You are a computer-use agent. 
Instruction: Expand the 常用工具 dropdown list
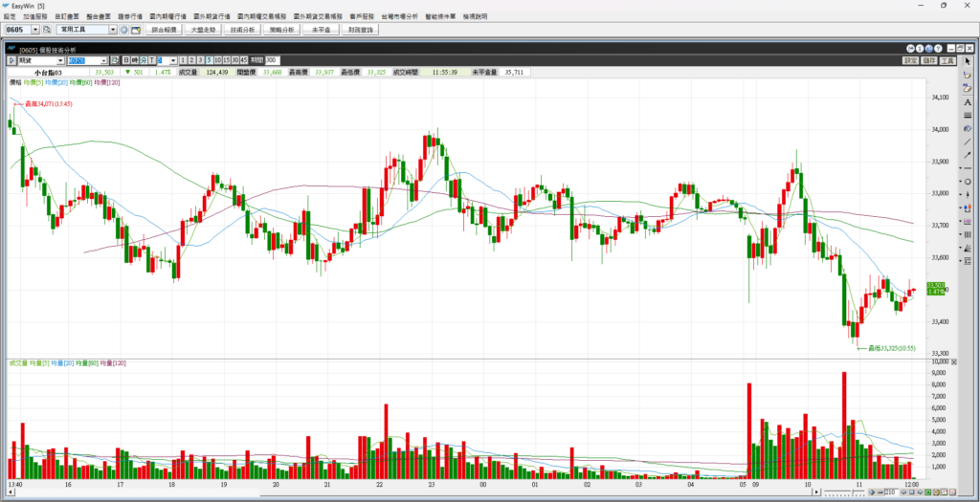pyautogui.click(x=112, y=30)
